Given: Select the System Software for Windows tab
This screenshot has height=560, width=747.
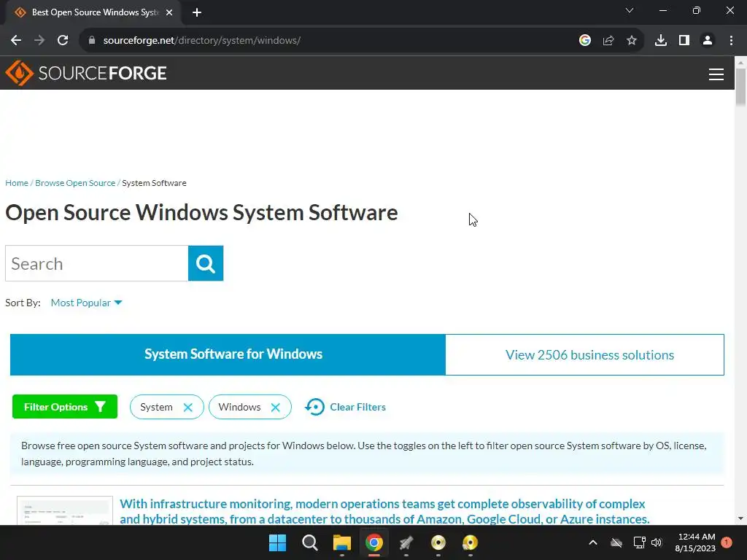Looking at the screenshot, I should 228,354.
